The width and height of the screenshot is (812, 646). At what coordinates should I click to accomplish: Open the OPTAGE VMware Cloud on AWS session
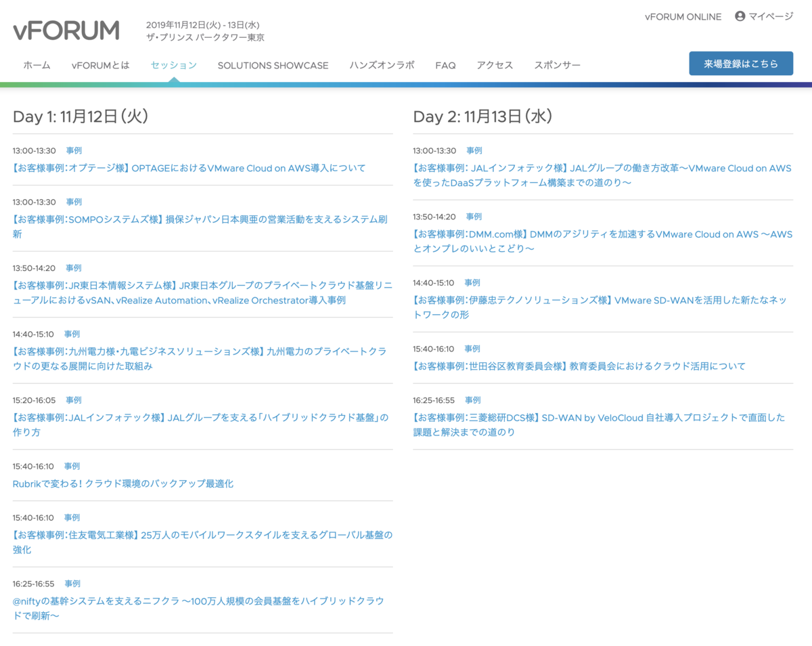(x=189, y=168)
